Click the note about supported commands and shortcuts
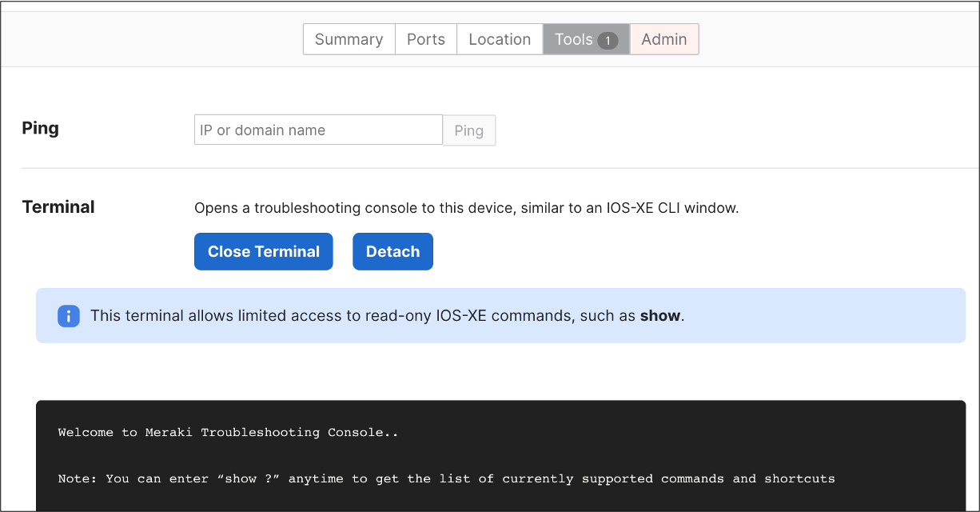 pyautogui.click(x=446, y=478)
